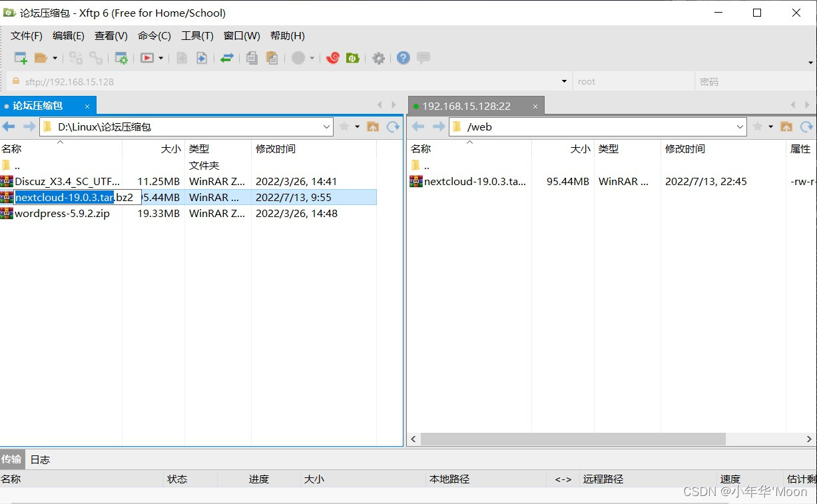This screenshot has height=504, width=817.
Task: Expand the Open Session dropdown arrow
Action: tap(55, 59)
